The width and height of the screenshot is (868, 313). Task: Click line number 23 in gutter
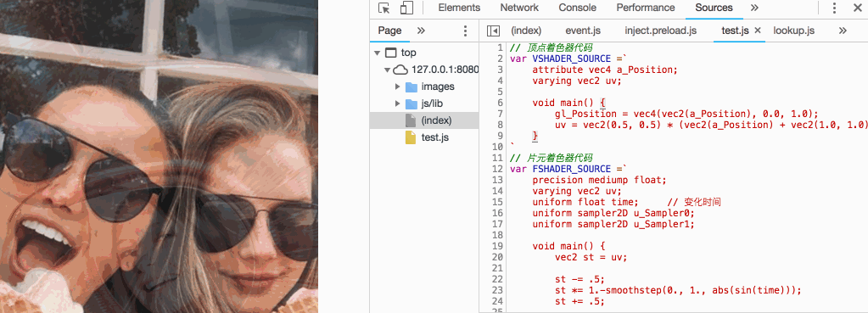(497, 290)
